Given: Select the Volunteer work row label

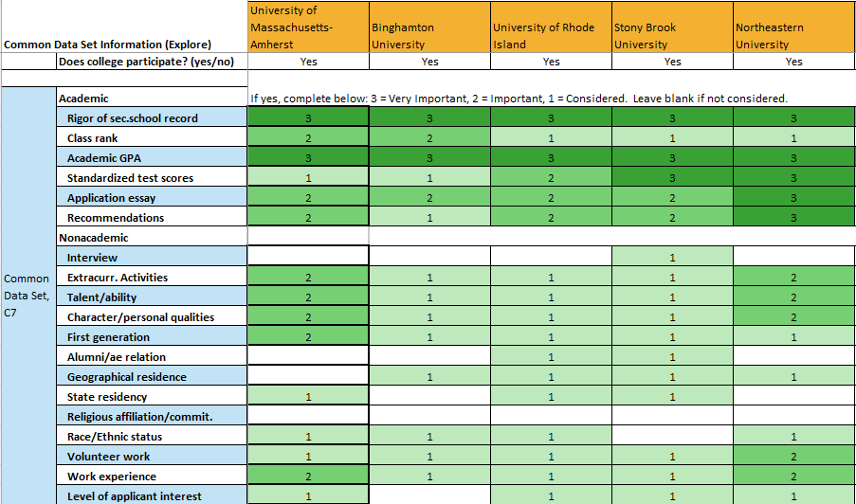Looking at the screenshot, I should point(152,457).
